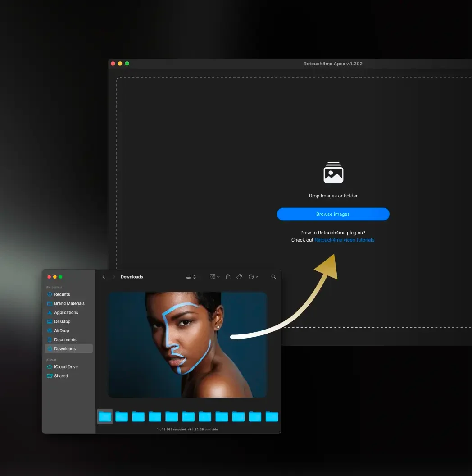The width and height of the screenshot is (472, 476).
Task: Click the Finder Share icon
Action: point(228,277)
